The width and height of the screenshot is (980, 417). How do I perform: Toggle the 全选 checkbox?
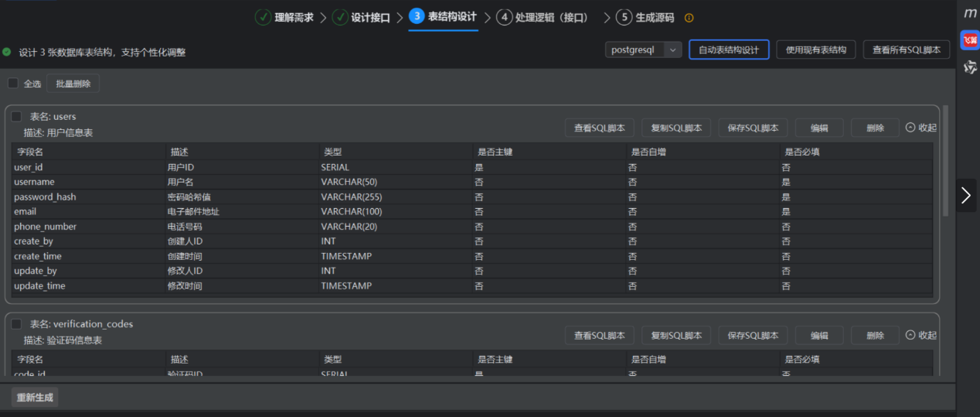coord(13,83)
